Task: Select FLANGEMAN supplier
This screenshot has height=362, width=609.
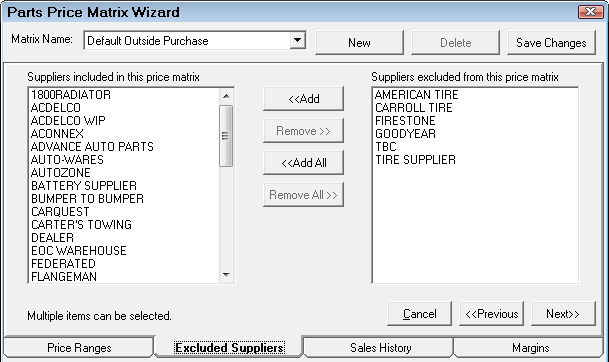Action: click(x=124, y=277)
